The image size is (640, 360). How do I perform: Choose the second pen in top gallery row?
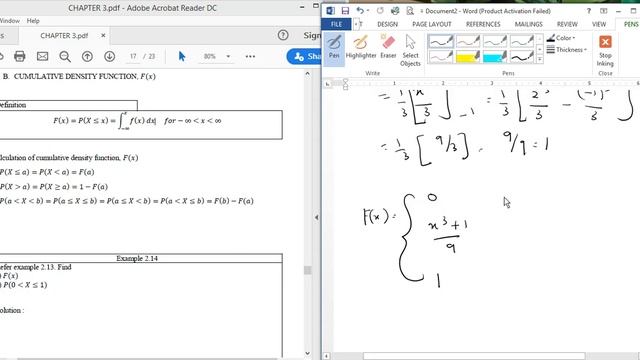coord(468,41)
